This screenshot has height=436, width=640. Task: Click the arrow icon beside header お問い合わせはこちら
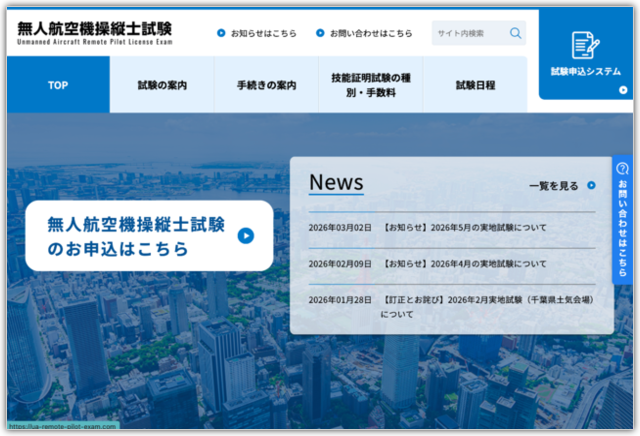tap(320, 33)
